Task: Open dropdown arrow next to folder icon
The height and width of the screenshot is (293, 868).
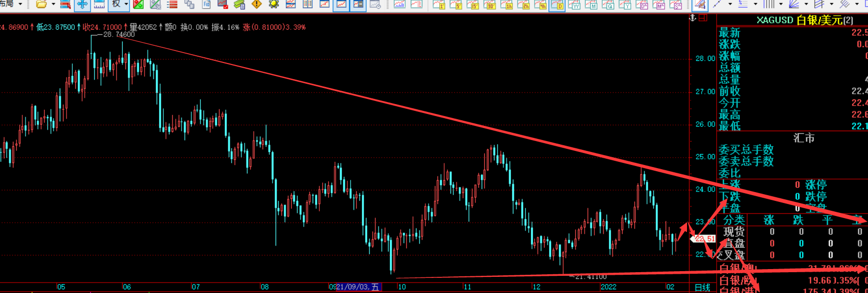Action: [53, 5]
